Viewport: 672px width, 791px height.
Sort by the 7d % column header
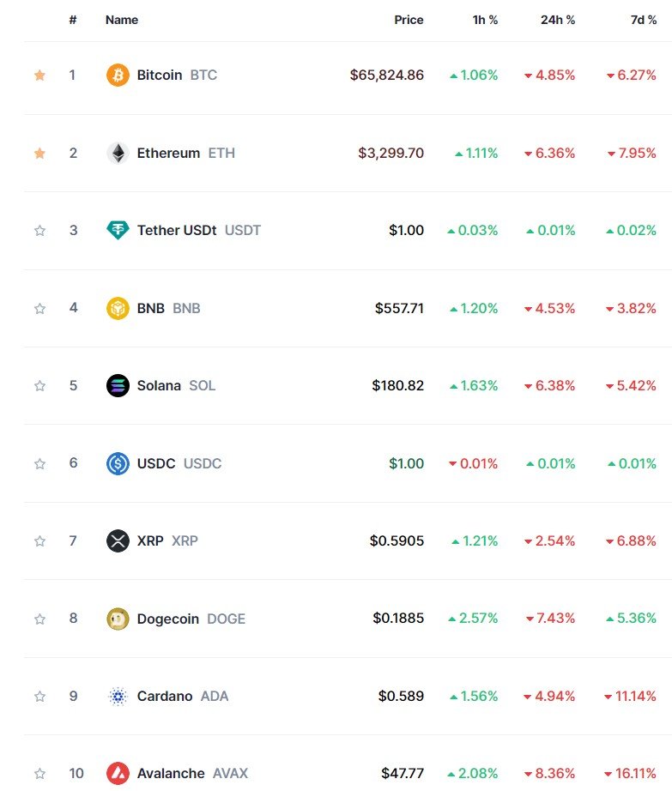pyautogui.click(x=644, y=21)
